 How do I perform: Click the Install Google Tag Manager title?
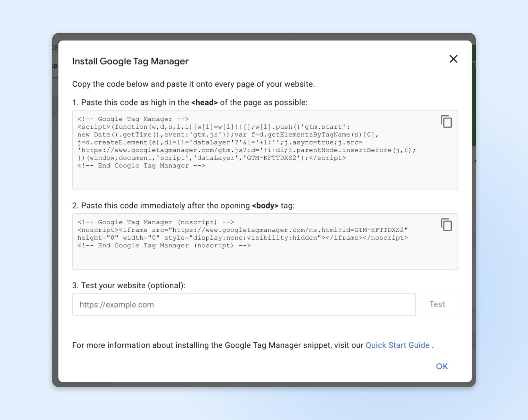pyautogui.click(x=130, y=61)
